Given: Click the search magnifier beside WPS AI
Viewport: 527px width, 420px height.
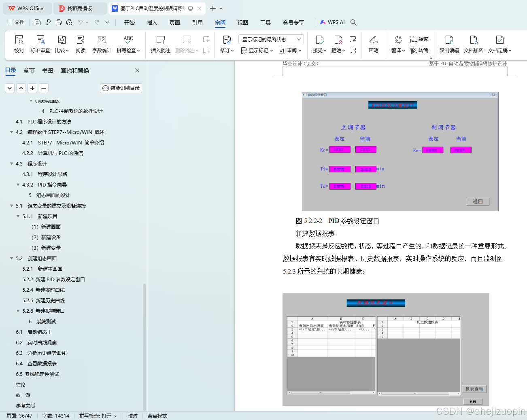Looking at the screenshot, I should [353, 22].
